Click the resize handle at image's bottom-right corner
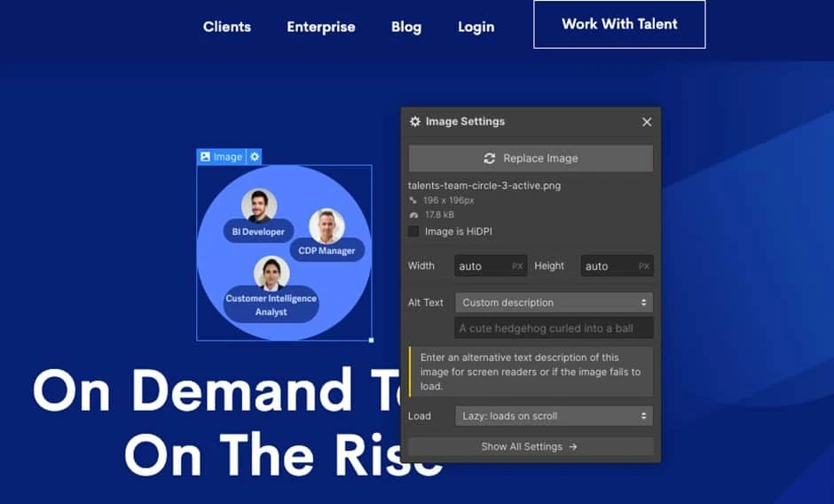Viewport: 834px width, 504px height. click(371, 340)
